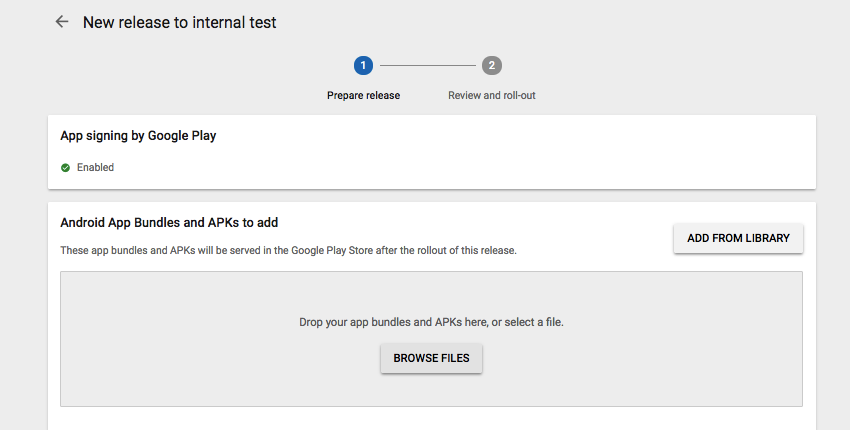Click the line connecting steps 1 and 2
Viewport: 850px width, 430px height.
pos(427,66)
